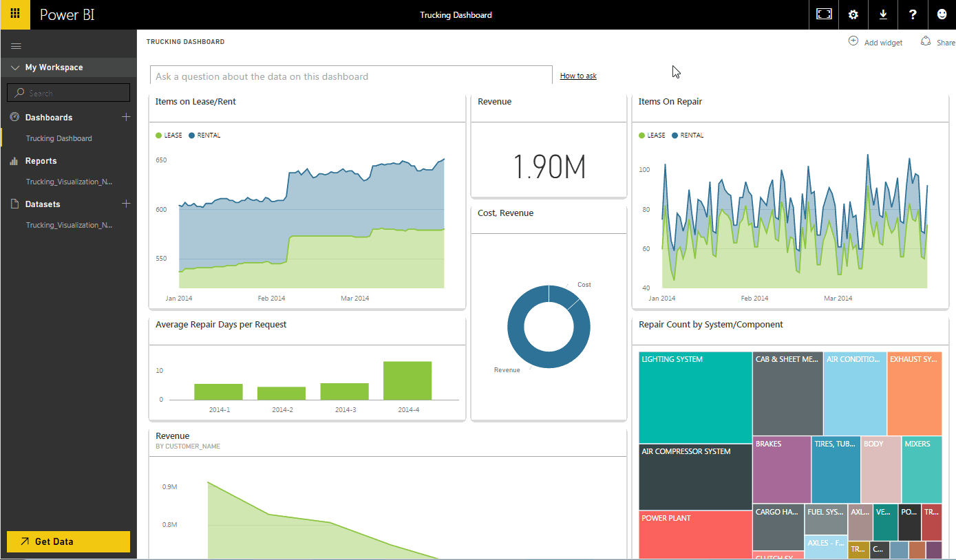The height and width of the screenshot is (560, 956).
Task: Open the Items on Lease/Rent tile title
Action: click(x=195, y=102)
